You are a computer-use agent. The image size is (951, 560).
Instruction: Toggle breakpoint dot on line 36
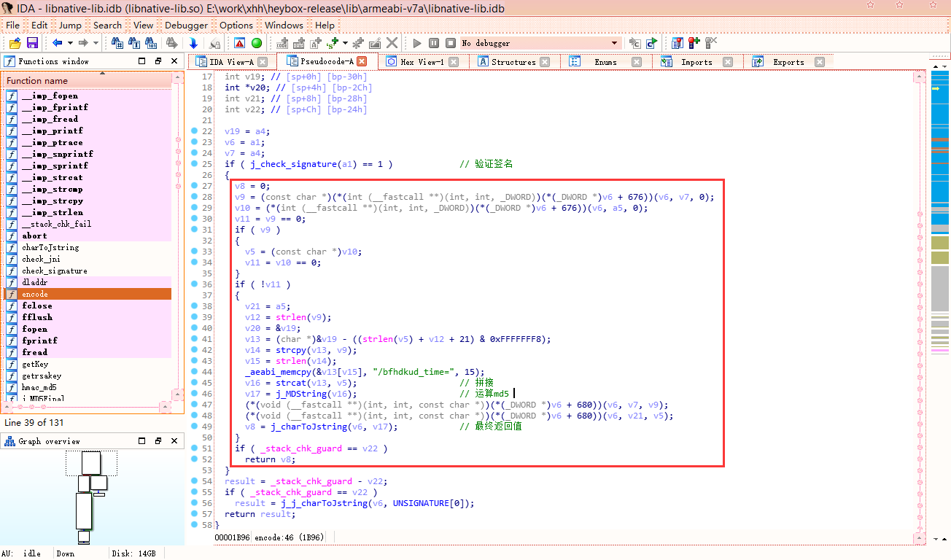coord(194,284)
